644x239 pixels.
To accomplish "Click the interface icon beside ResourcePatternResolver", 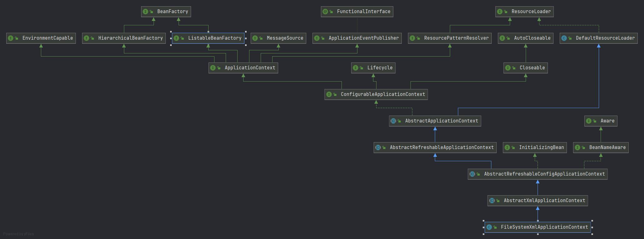I will [412, 38].
